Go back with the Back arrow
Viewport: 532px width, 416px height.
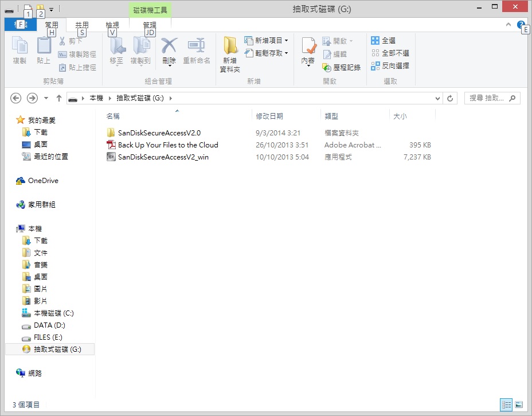(x=16, y=98)
